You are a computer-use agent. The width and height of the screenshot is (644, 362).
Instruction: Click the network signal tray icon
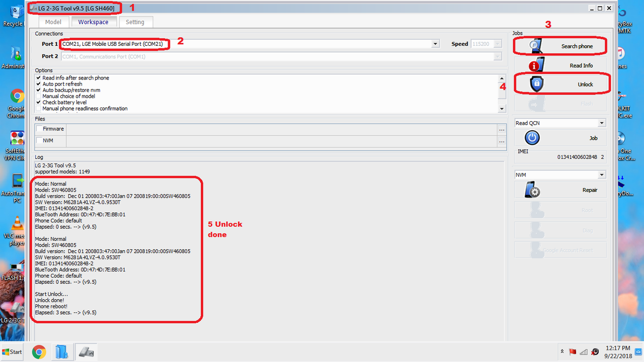click(x=584, y=351)
